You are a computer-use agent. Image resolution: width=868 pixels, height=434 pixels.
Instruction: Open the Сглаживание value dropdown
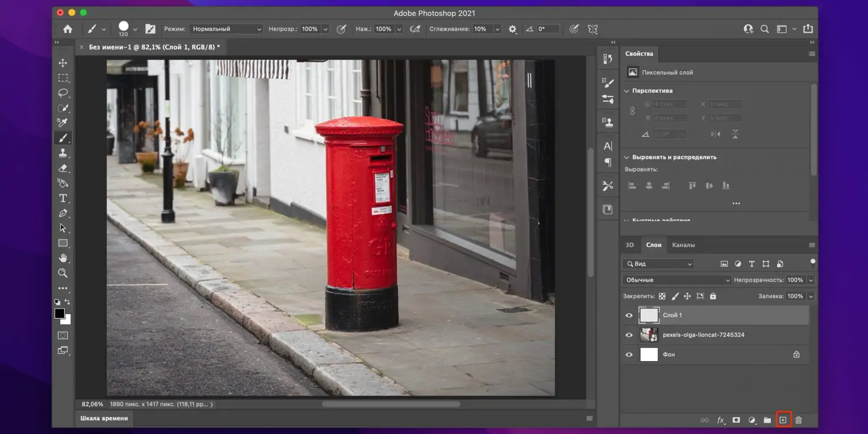click(498, 29)
